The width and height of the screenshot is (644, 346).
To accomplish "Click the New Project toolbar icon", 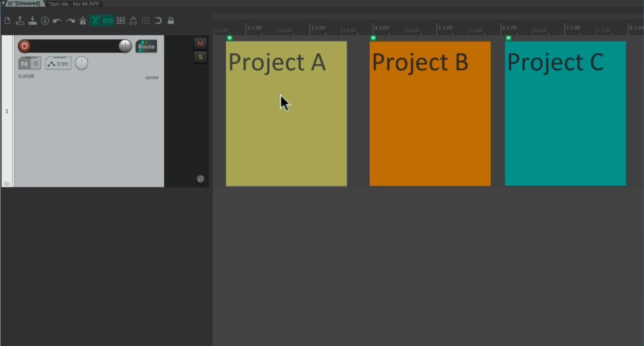I will click(8, 21).
